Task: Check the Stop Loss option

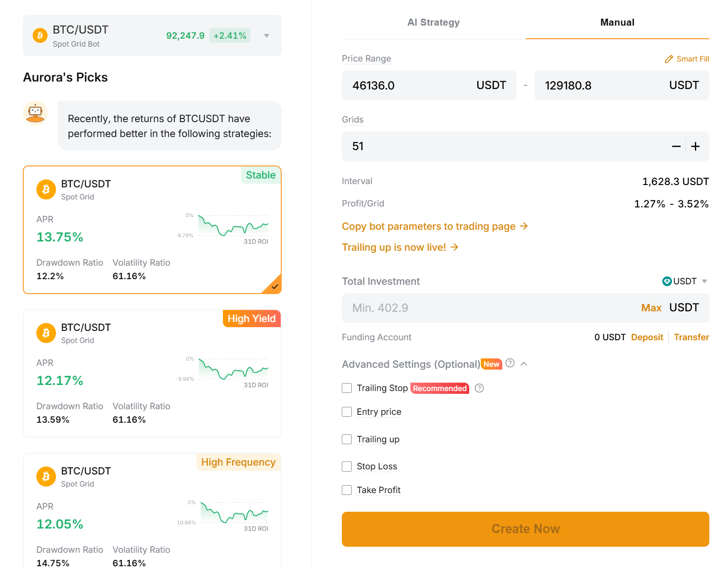Action: tap(347, 466)
